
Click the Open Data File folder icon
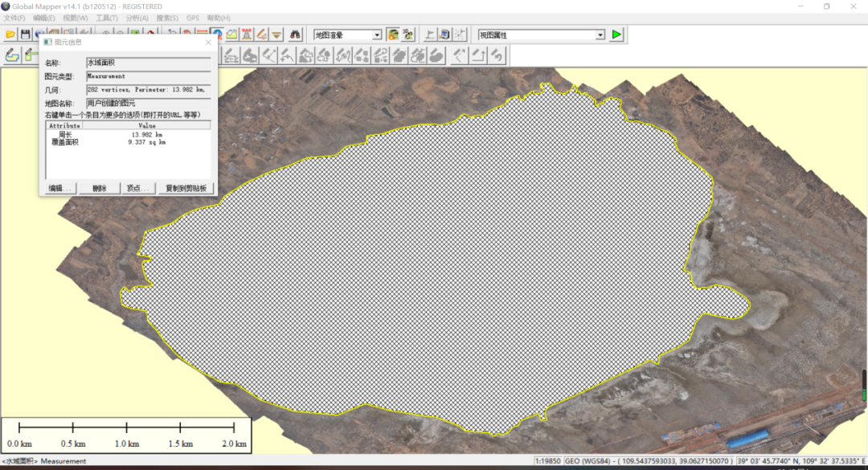coord(10,35)
